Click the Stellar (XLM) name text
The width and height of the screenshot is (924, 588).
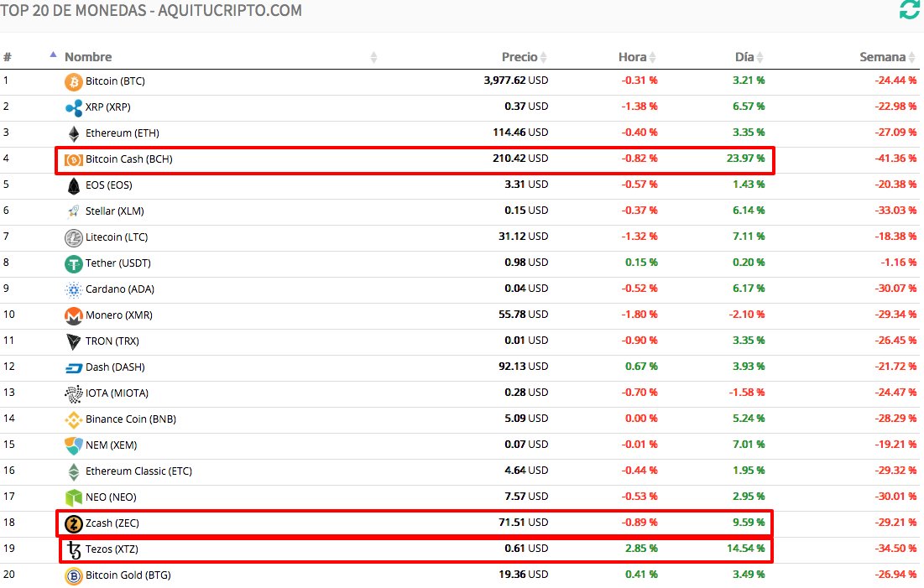coord(114,211)
